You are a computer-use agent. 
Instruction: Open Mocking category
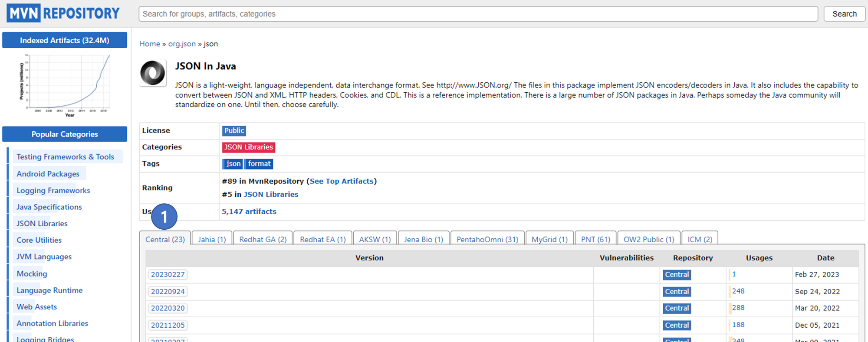[32, 274]
